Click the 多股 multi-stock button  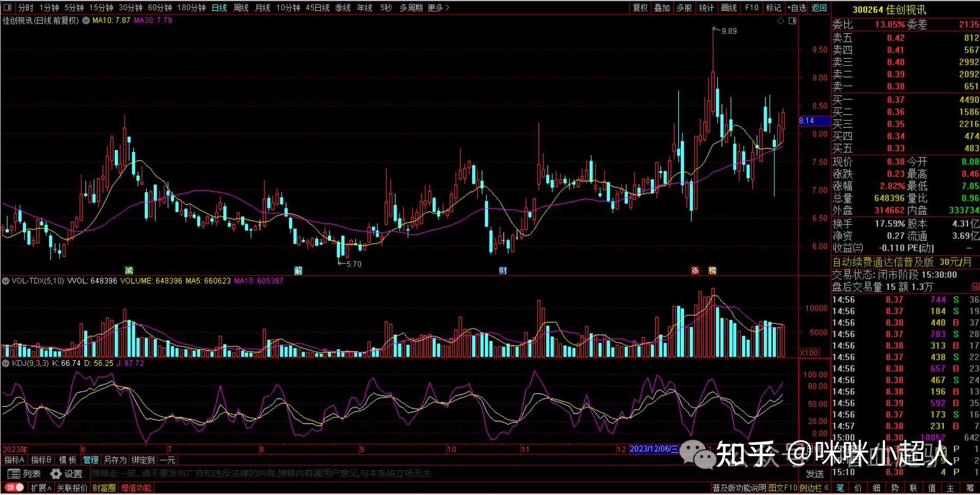pos(684,8)
